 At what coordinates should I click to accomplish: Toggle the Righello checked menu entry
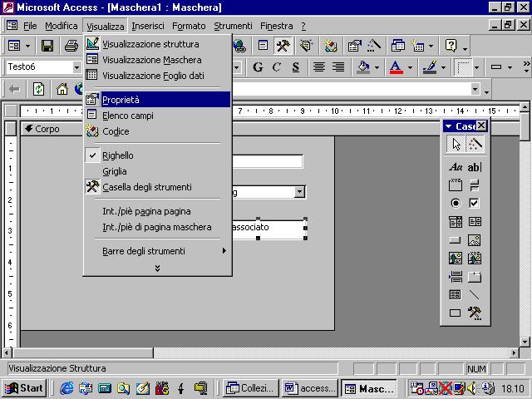[157, 155]
